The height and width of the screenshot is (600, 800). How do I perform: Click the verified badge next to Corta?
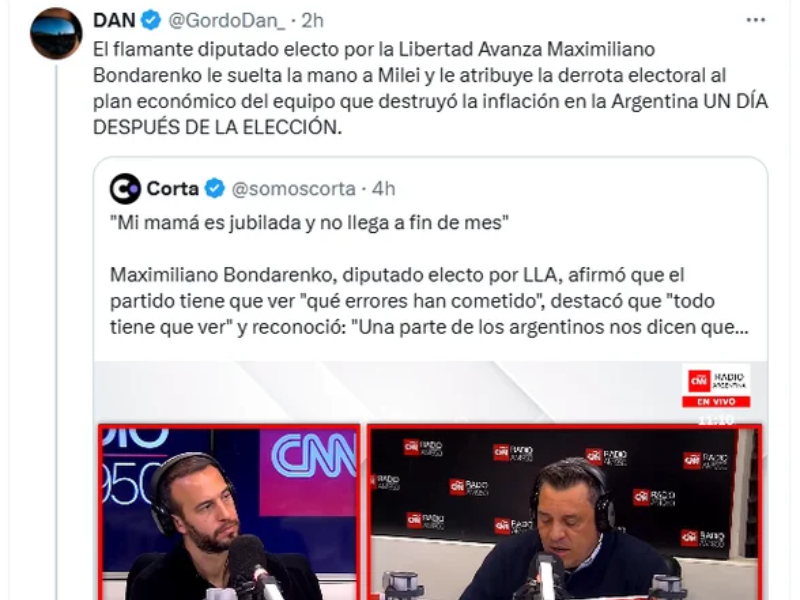[215, 189]
